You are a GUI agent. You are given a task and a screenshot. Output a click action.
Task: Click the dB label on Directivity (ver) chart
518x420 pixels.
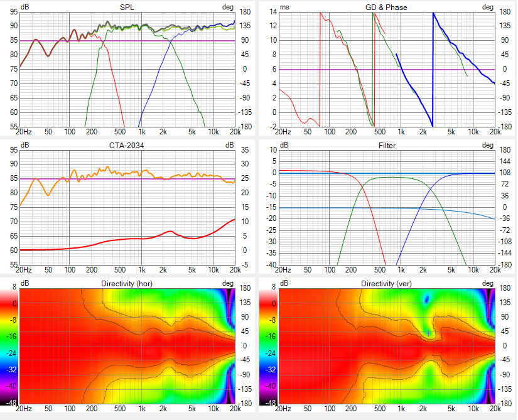tap(284, 283)
